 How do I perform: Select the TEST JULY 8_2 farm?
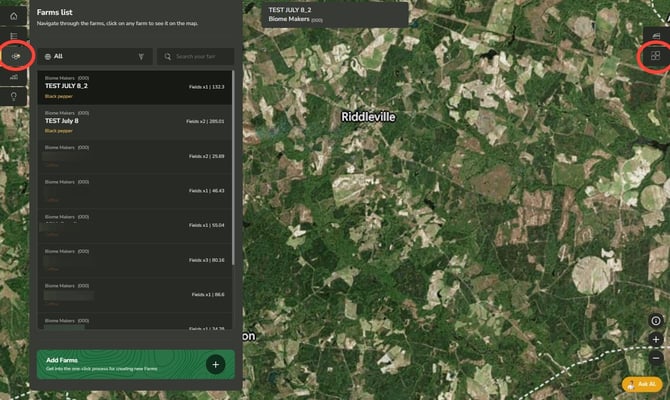(x=135, y=87)
